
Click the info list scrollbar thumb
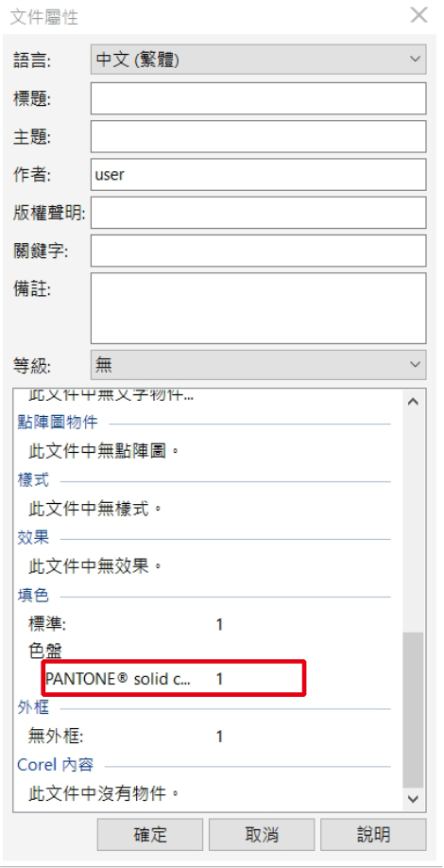pyautogui.click(x=413, y=710)
